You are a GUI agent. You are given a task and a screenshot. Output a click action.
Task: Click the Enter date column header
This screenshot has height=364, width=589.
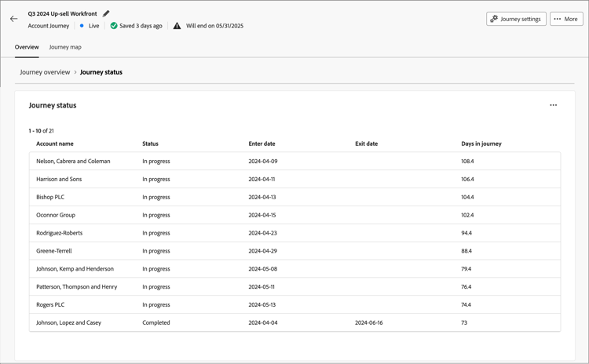click(262, 144)
